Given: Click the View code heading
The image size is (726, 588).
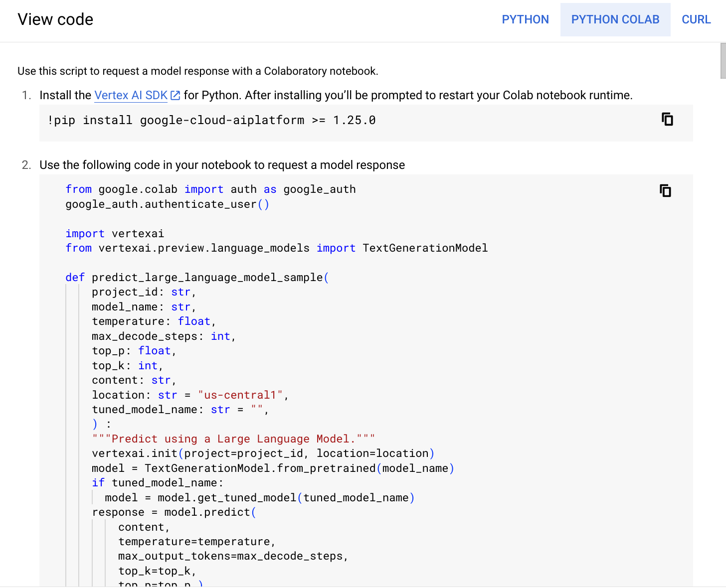Looking at the screenshot, I should pos(55,19).
